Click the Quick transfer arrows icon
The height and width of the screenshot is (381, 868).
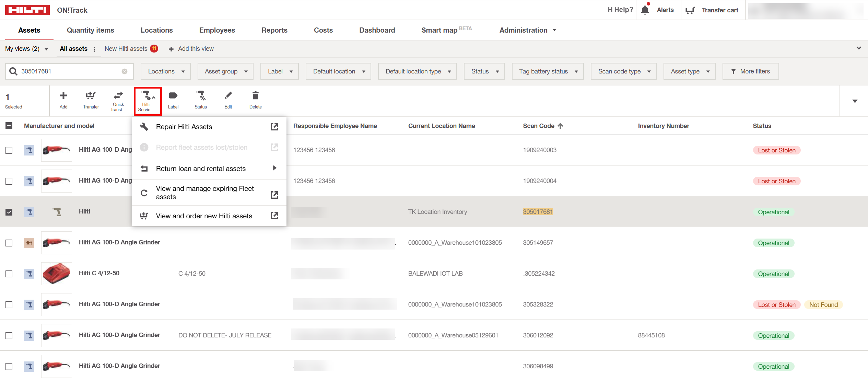click(118, 95)
